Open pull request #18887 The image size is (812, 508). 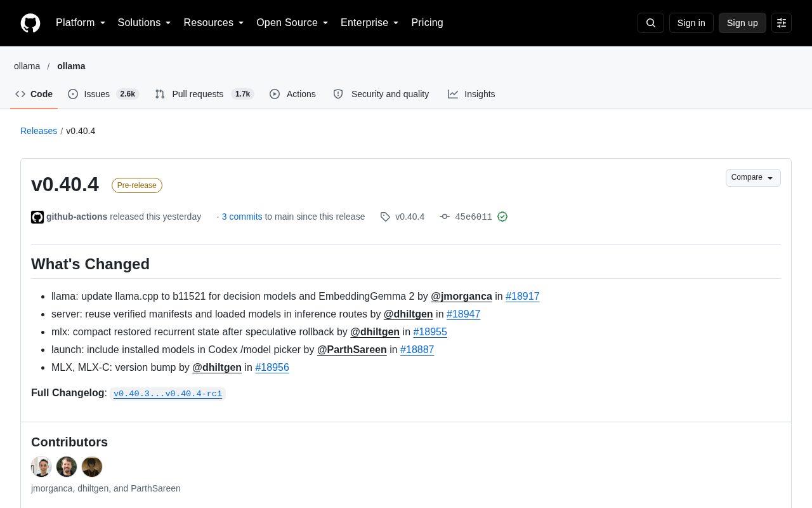coord(417,350)
